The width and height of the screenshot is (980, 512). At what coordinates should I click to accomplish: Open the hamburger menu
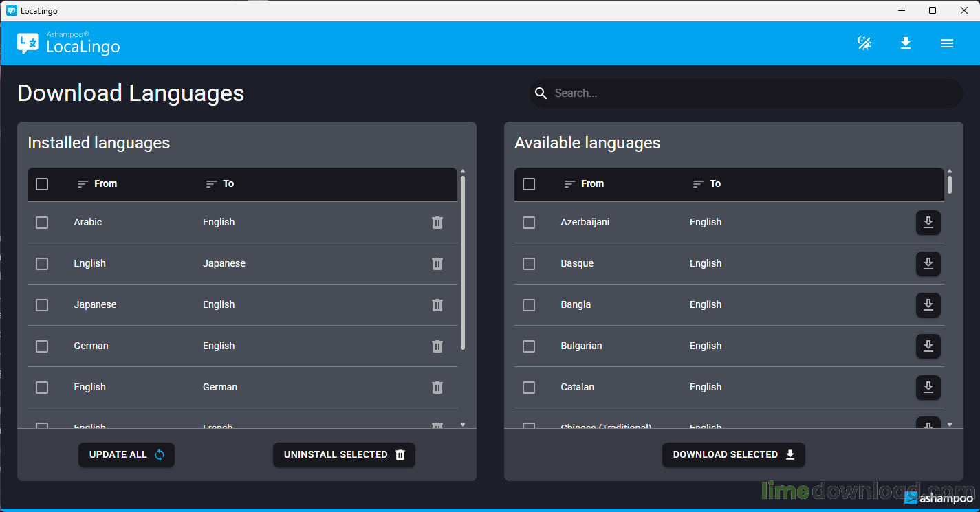[947, 43]
